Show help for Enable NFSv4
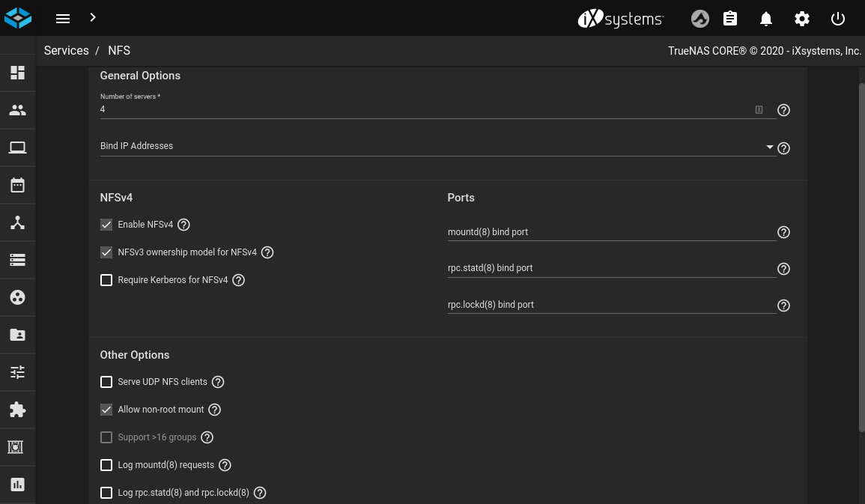 click(x=183, y=225)
